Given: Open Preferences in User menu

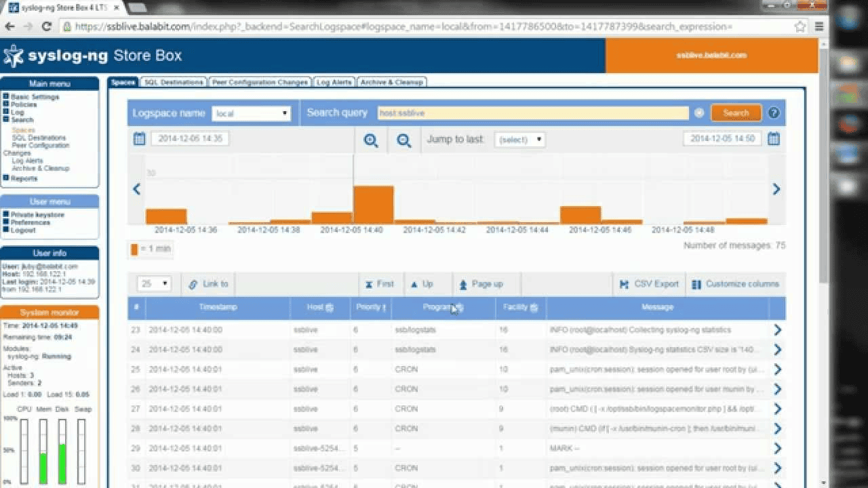Looking at the screenshot, I should coord(31,222).
